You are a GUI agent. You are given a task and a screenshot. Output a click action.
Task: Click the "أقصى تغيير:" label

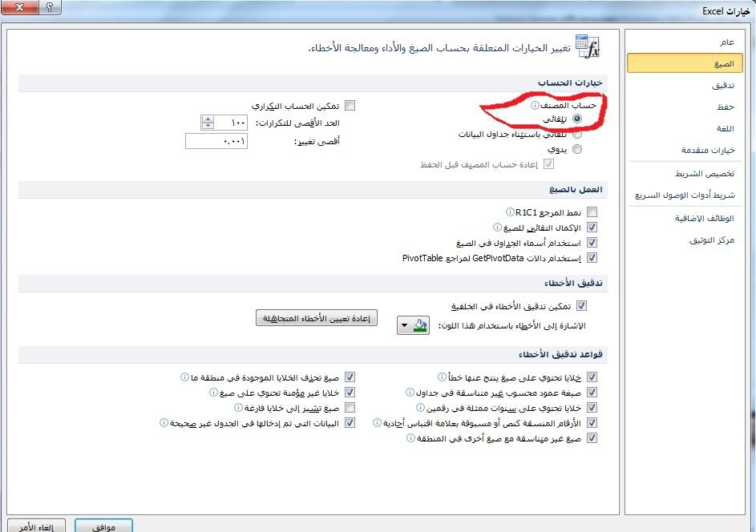click(x=317, y=141)
